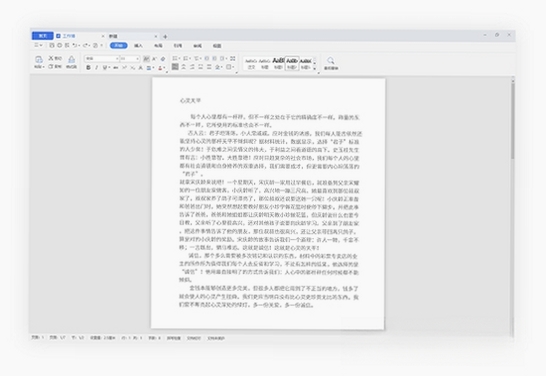This screenshot has width=546, height=376.
Task: Click the paragraph dialog launcher arrow
Action: (x=237, y=72)
